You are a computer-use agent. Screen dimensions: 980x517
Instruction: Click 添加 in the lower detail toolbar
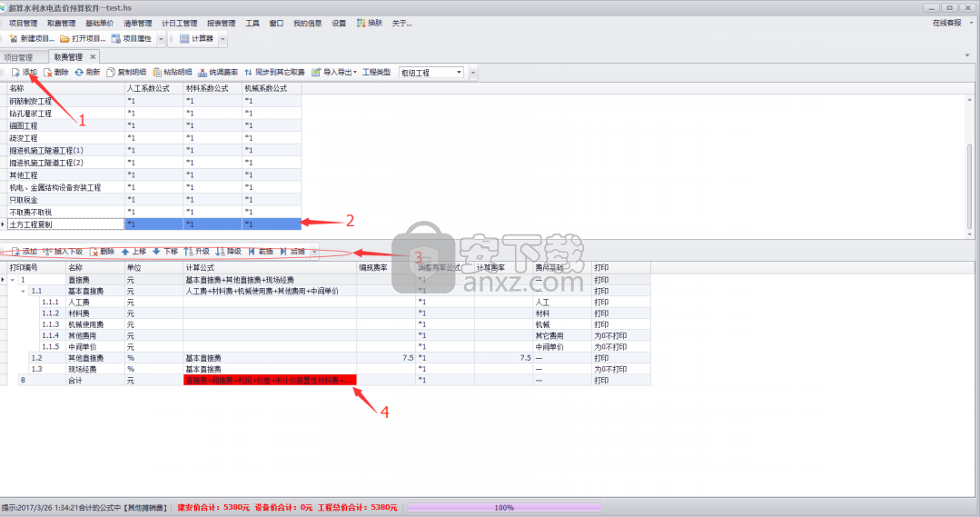coord(25,252)
